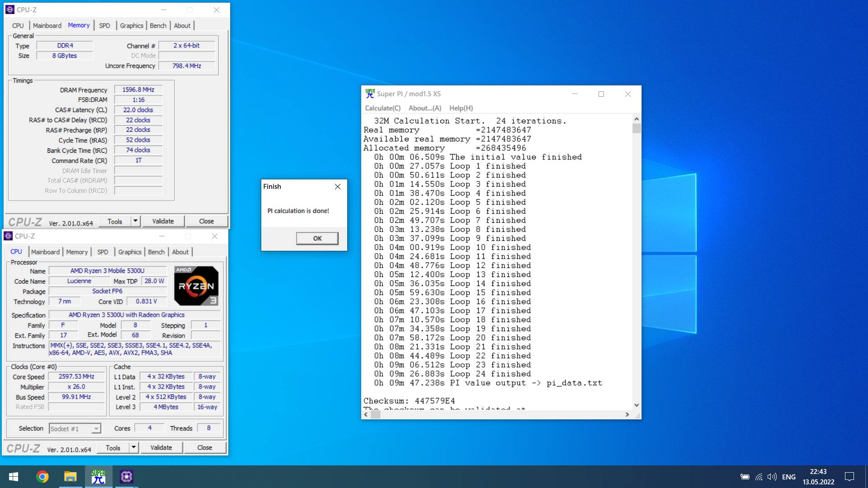868x488 pixels.
Task: Switch to SPD tab in top CPU-Z
Action: pos(104,25)
